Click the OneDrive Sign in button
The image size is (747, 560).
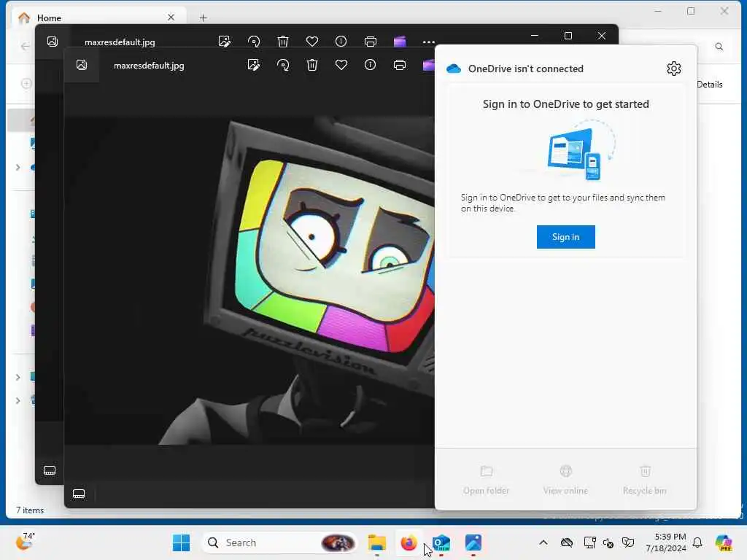565,237
